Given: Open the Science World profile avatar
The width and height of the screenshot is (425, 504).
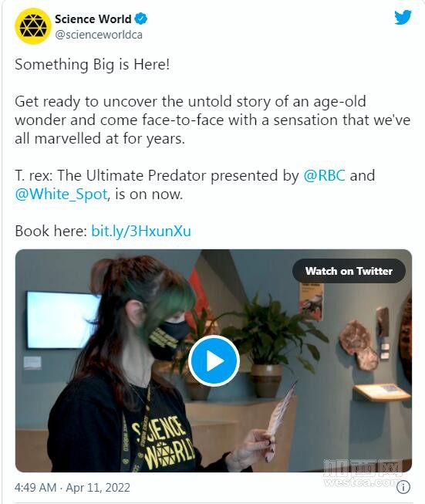Looking at the screenshot, I should [33, 26].
